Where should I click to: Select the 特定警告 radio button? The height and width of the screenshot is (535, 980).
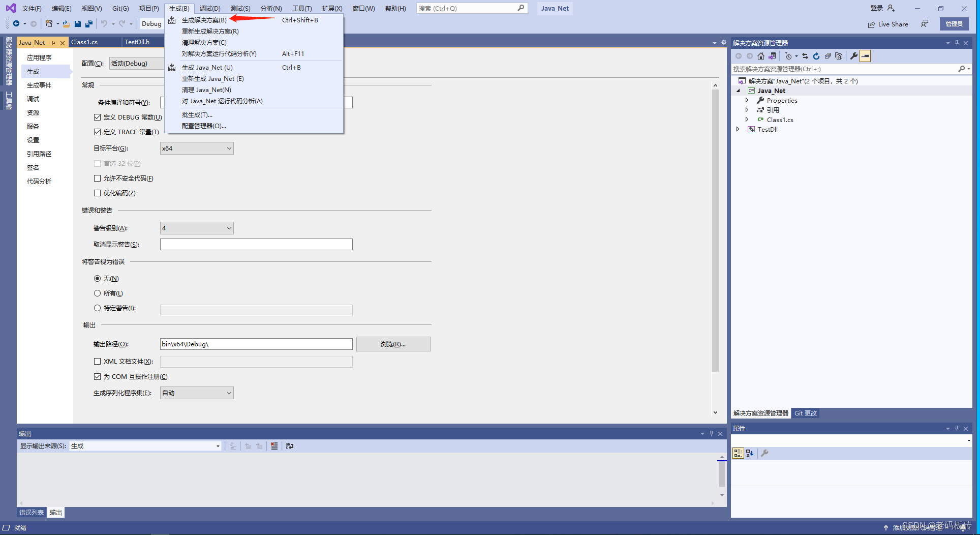[97, 308]
